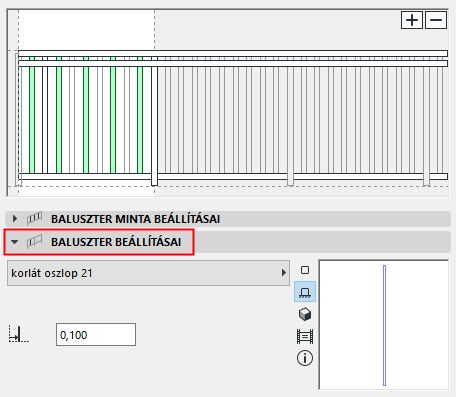Expand the Baluszter minta beállításai panel
The height and width of the screenshot is (397, 456).
15,219
